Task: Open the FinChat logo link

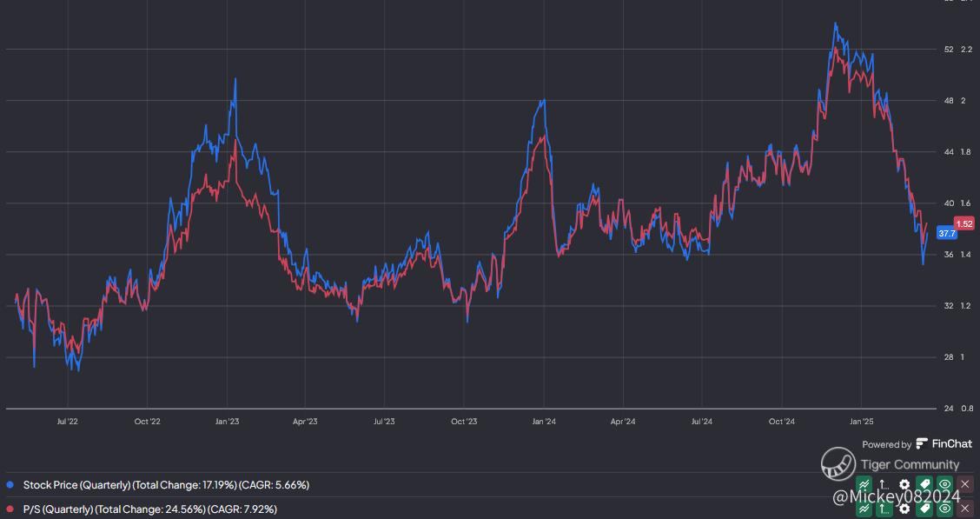Action: tap(944, 443)
